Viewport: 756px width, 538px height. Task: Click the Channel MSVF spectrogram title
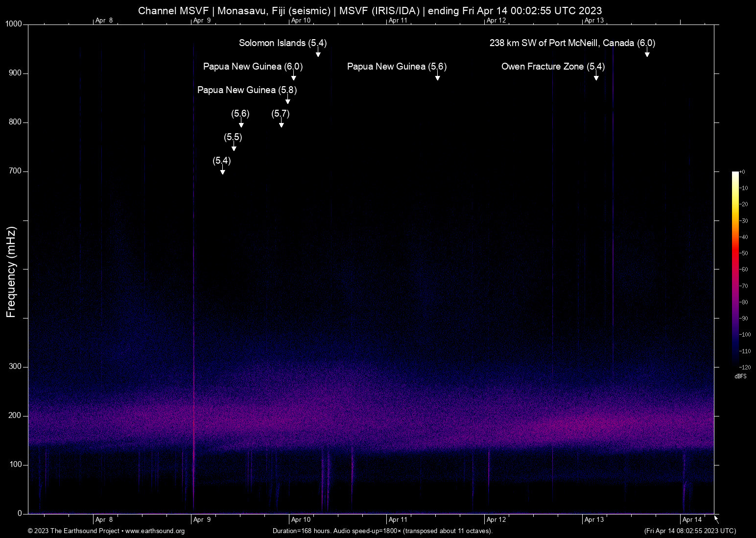371,10
